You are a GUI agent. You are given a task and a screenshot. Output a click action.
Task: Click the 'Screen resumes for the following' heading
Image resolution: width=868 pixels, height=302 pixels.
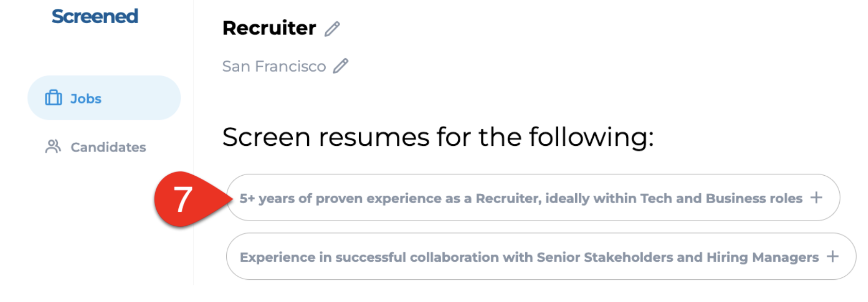coord(438,137)
